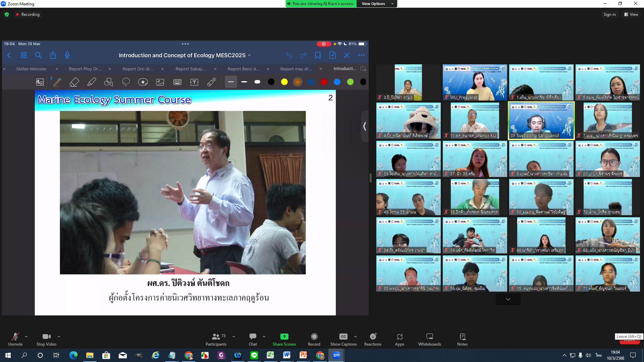644x362 pixels.
Task: Select WU_Preeyarat participant video tile
Action: (x=475, y=82)
